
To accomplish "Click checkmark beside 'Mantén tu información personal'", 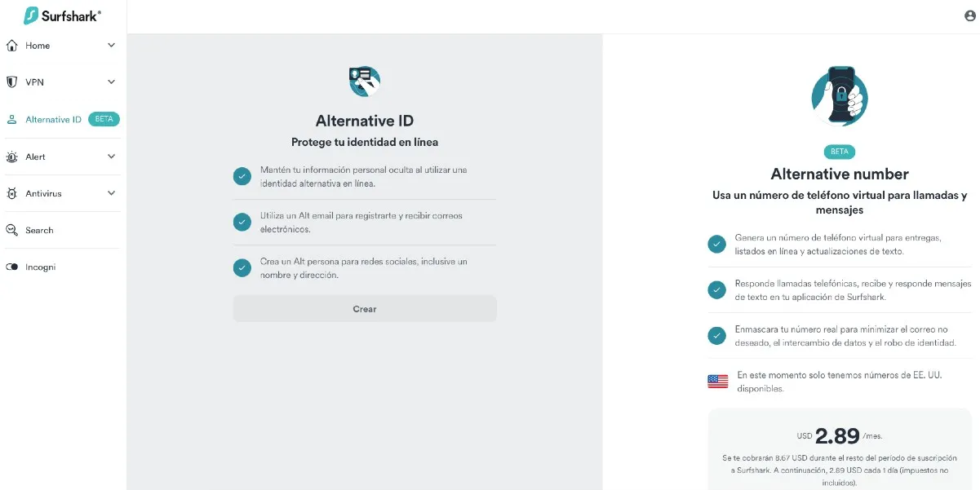I will (x=242, y=176).
